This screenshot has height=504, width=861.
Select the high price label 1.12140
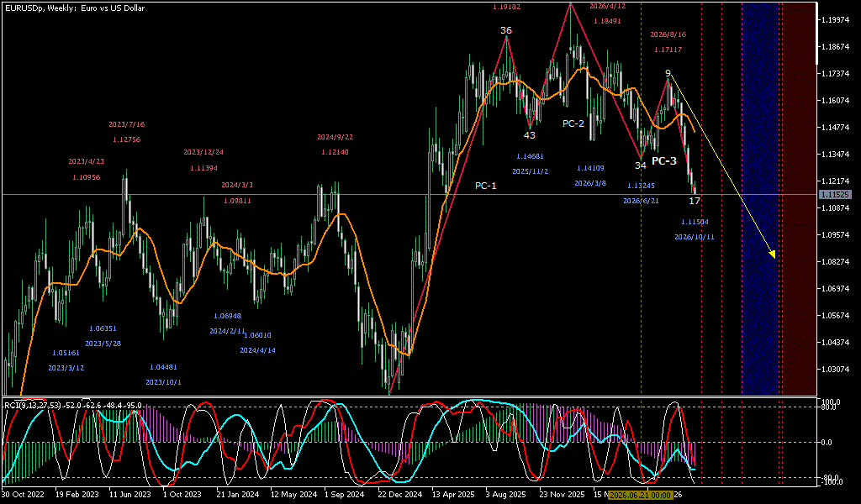tap(335, 153)
